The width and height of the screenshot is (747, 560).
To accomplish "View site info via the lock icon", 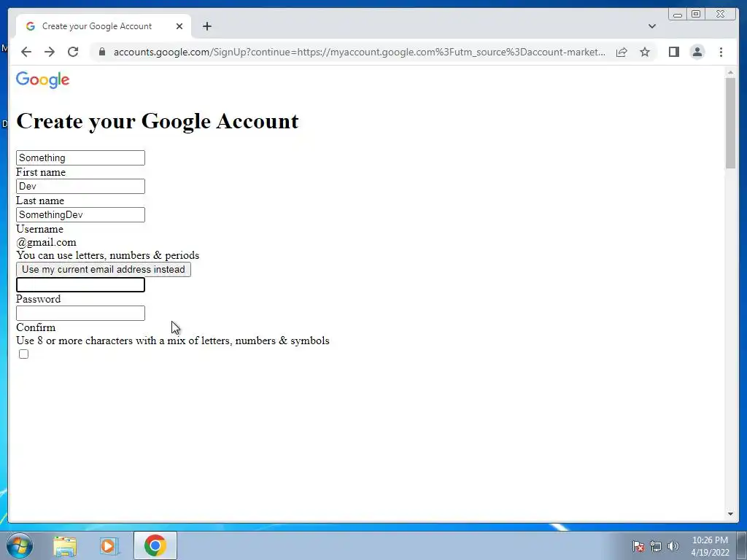I will [x=101, y=52].
